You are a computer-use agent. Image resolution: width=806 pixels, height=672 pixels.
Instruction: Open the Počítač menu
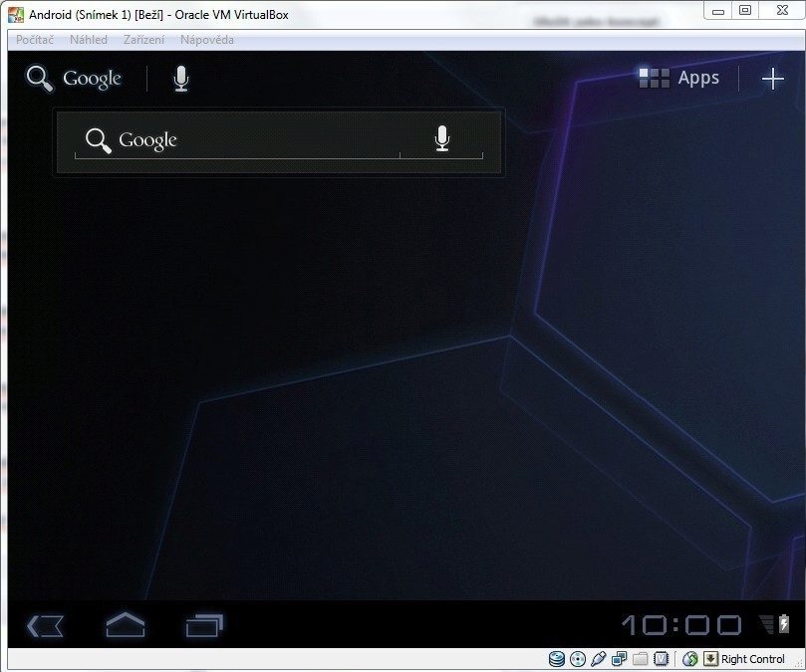click(x=35, y=40)
